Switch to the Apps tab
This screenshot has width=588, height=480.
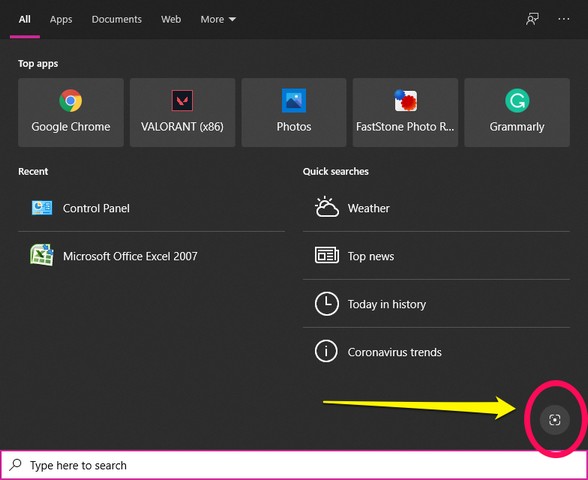[61, 19]
